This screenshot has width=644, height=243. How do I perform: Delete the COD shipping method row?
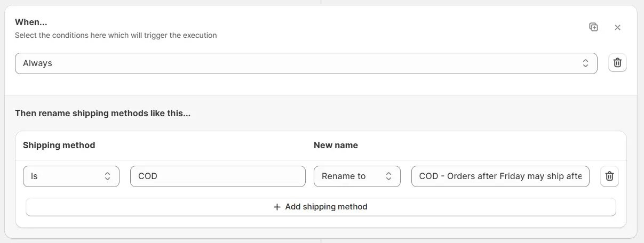pos(609,176)
